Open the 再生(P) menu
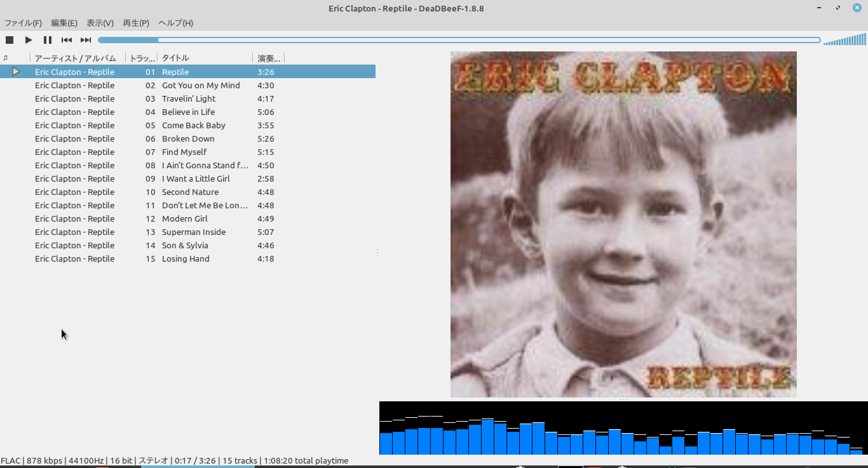The width and height of the screenshot is (868, 468). 136,23
